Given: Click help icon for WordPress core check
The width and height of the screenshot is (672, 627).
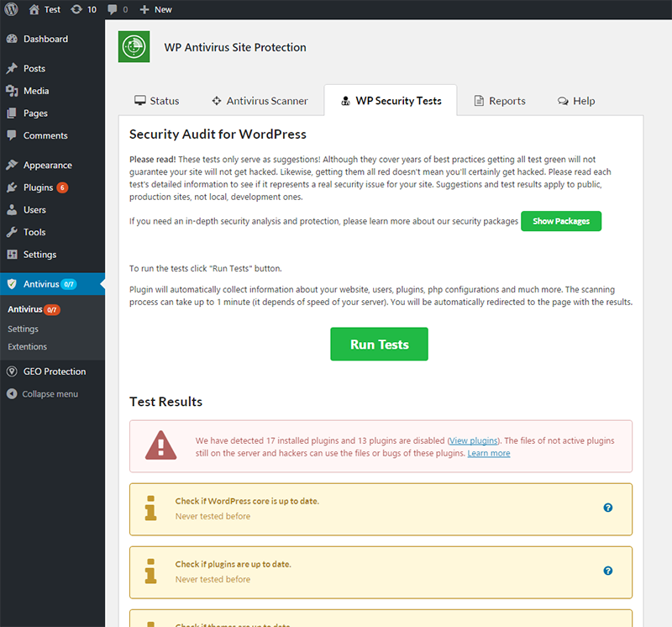Looking at the screenshot, I should point(607,508).
